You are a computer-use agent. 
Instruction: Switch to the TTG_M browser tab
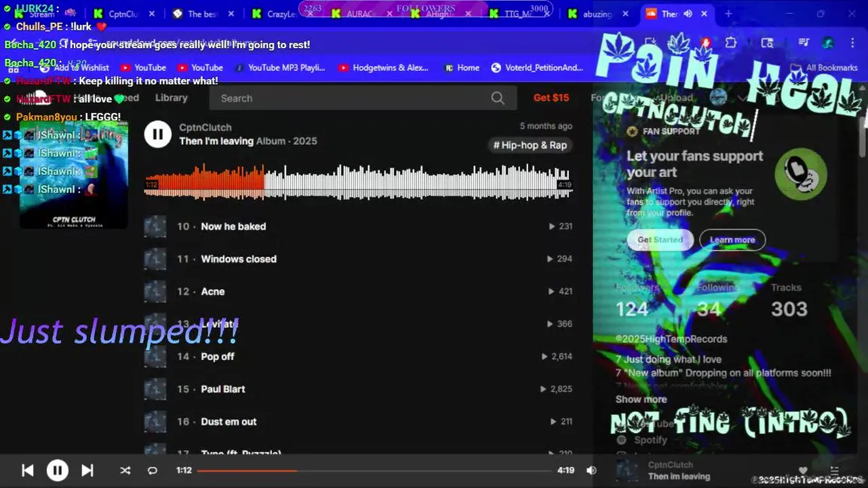pyautogui.click(x=519, y=14)
